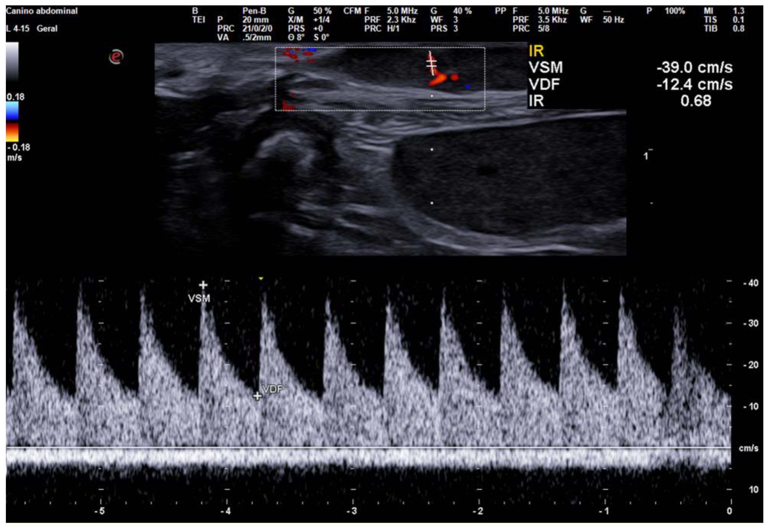Select the VSM -39.0 cm/s value
This screenshot has height=532, width=772.
[x=695, y=68]
